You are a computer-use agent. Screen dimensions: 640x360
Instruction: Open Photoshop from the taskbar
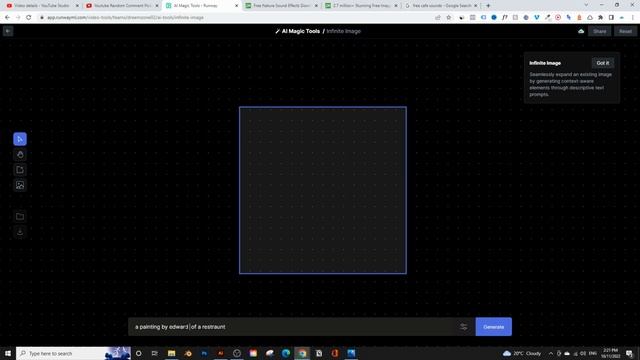204,353
